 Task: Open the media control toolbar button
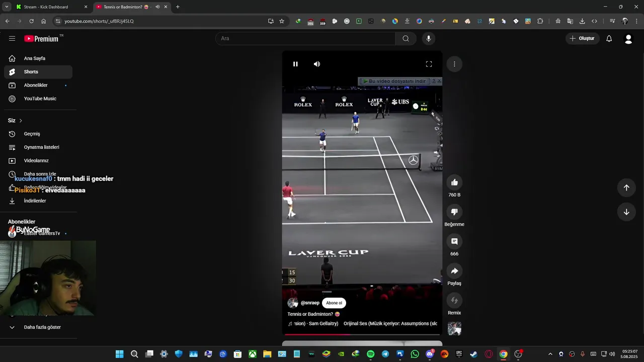coord(612,21)
